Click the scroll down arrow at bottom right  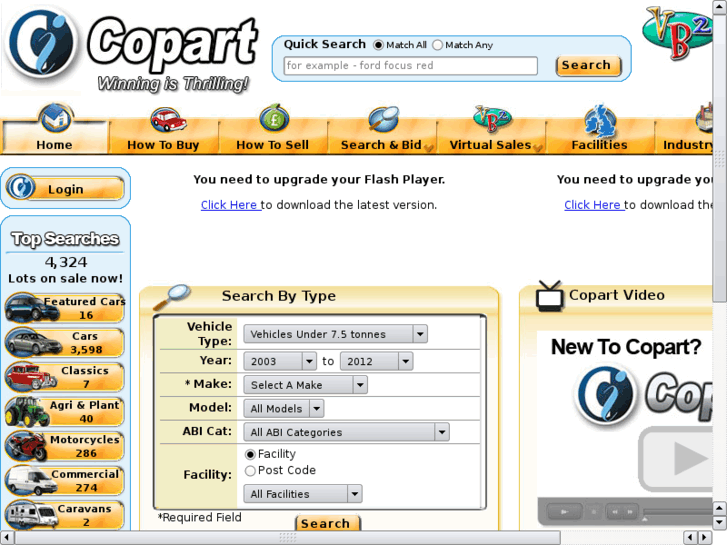point(719,523)
